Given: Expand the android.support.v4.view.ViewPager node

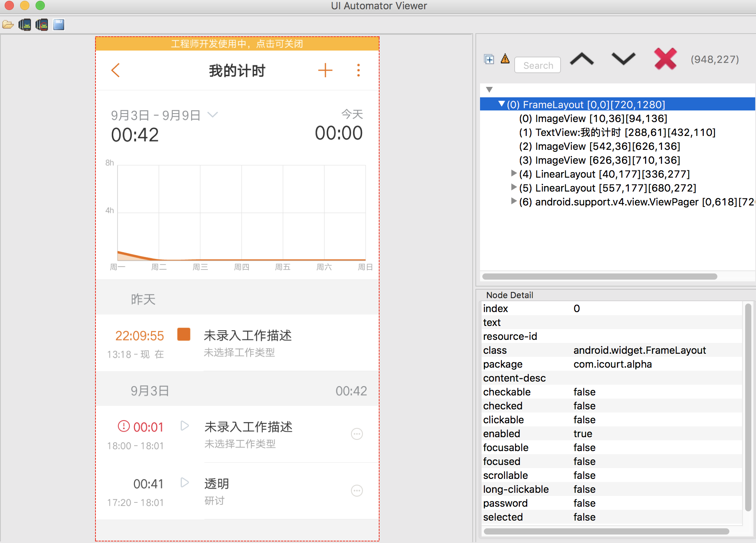Looking at the screenshot, I should pyautogui.click(x=514, y=201).
